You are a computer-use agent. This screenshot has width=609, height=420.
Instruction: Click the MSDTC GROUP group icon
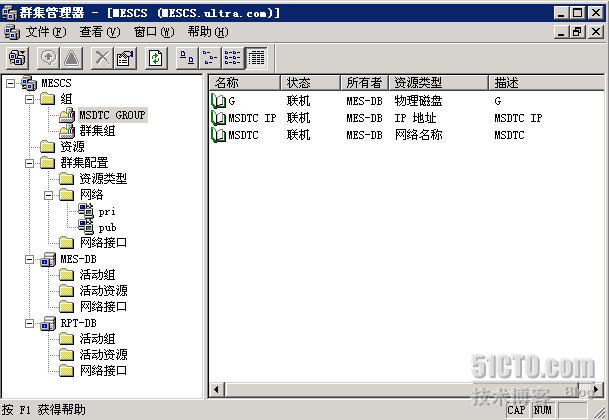[67, 115]
